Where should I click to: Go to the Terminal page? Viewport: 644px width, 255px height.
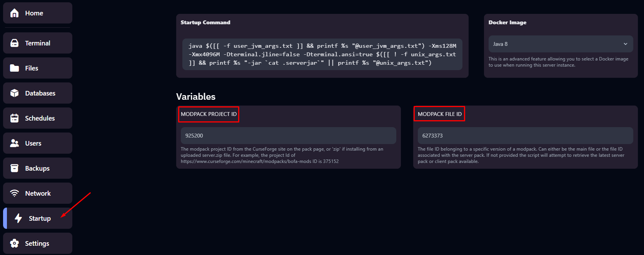38,43
